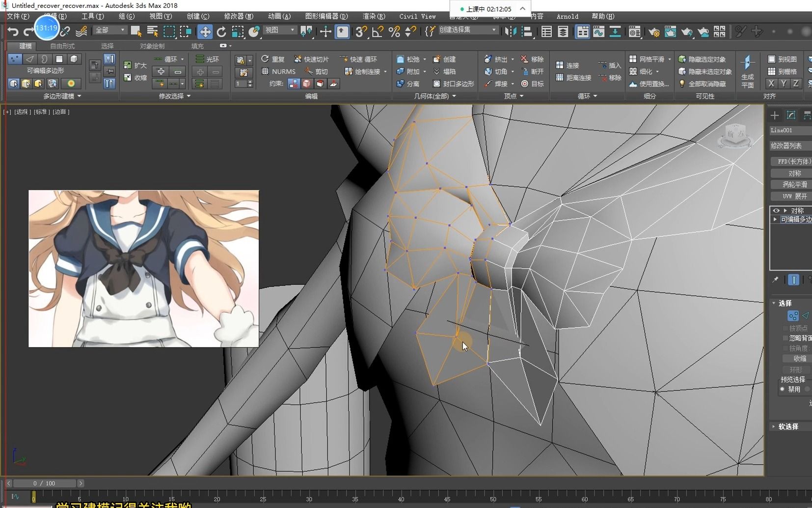Open the 修改器(M) menu

pos(239,16)
